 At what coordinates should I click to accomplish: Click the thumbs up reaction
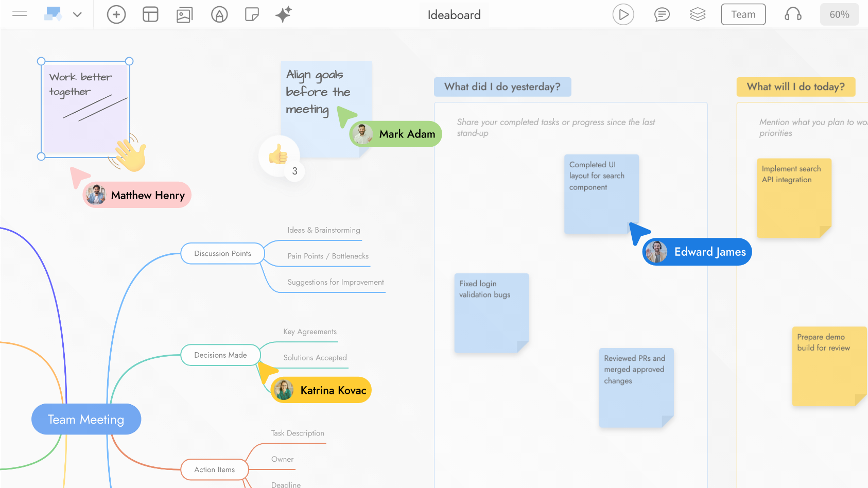[x=279, y=154]
